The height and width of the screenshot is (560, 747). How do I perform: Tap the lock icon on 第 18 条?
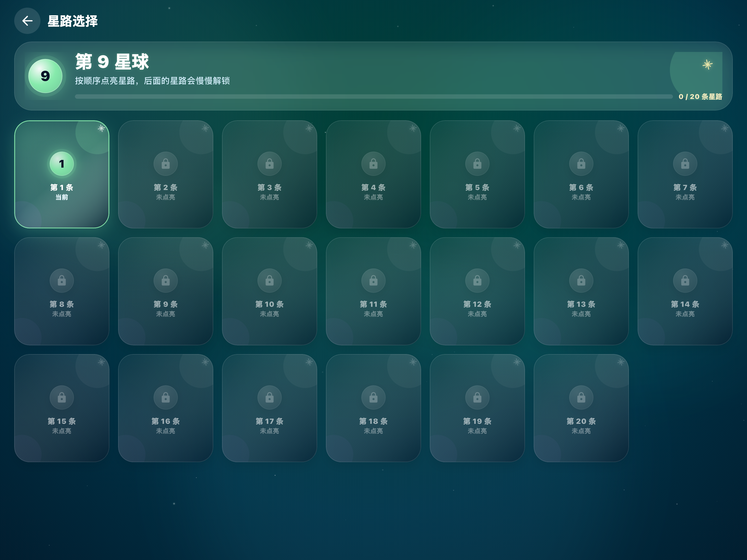373,398
